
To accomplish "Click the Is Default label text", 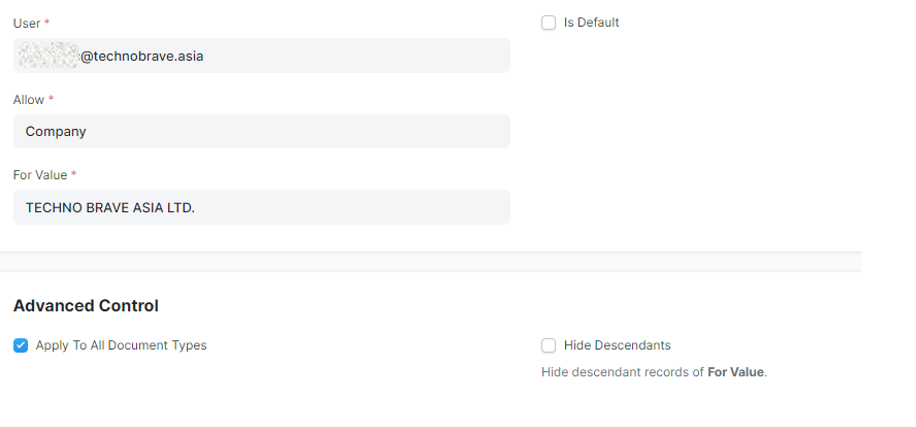I will 591,23.
